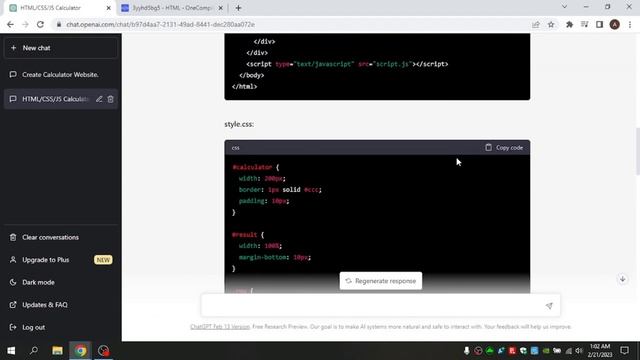View site info via lock icon
The image size is (640, 360).
tap(59, 24)
